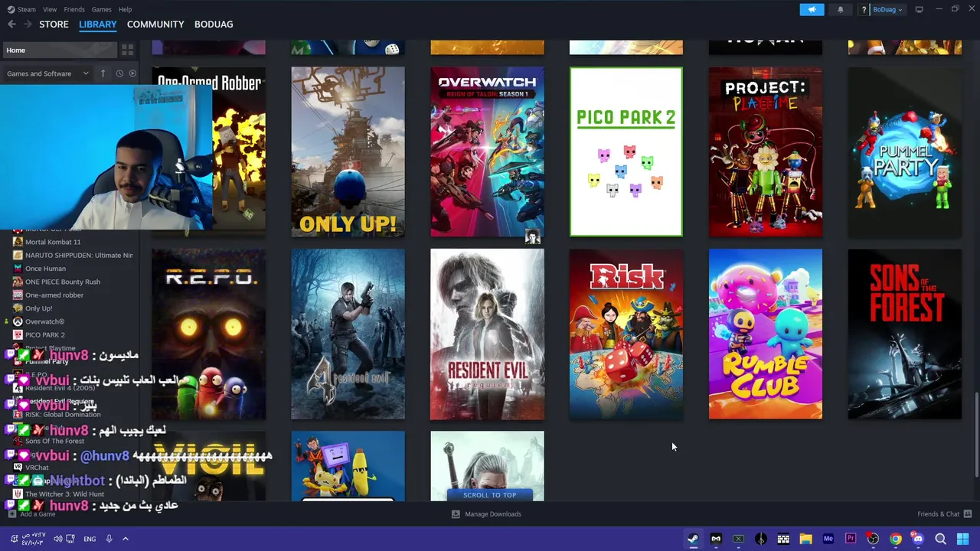This screenshot has height=551, width=980.
Task: Open the Project Playtime game cover
Action: click(766, 152)
